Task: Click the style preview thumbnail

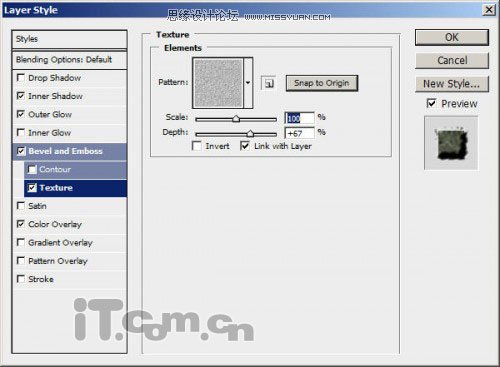Action: point(451,143)
